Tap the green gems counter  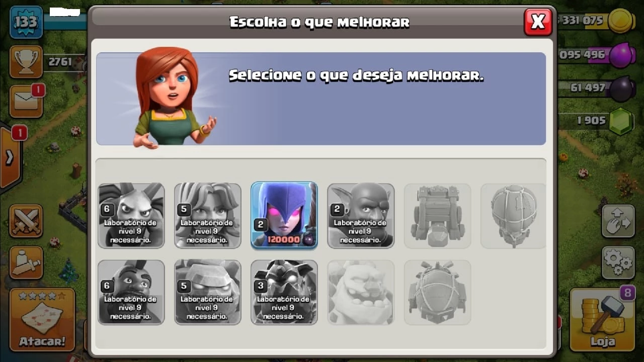tap(597, 121)
